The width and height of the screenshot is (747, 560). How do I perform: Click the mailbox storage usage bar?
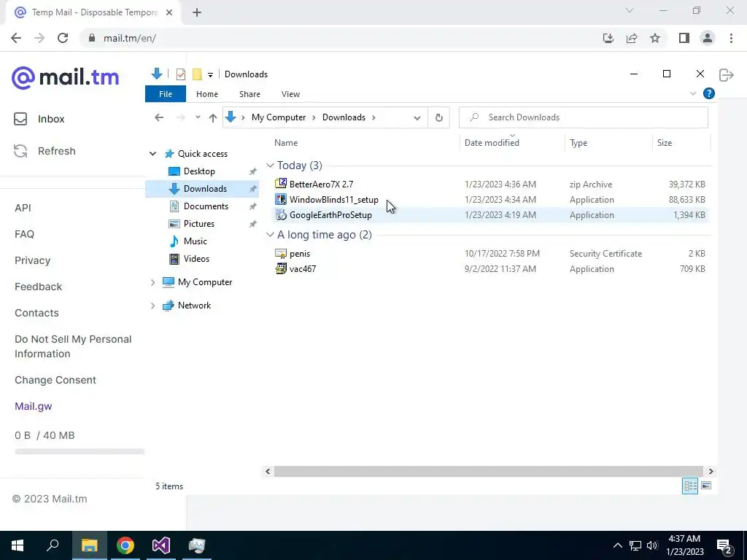(x=79, y=451)
